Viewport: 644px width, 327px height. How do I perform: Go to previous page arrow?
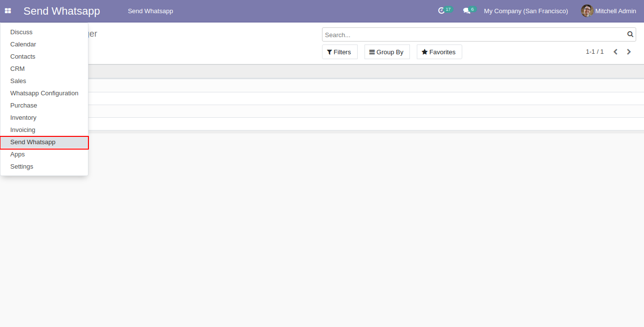[616, 52]
